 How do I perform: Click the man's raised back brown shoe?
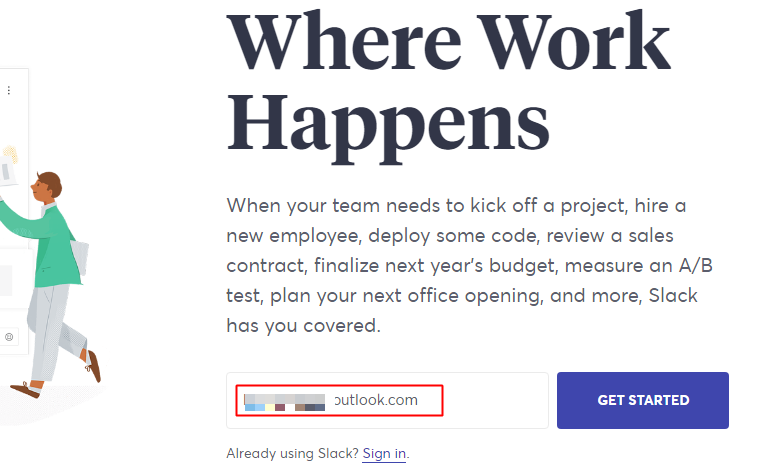pos(94,366)
